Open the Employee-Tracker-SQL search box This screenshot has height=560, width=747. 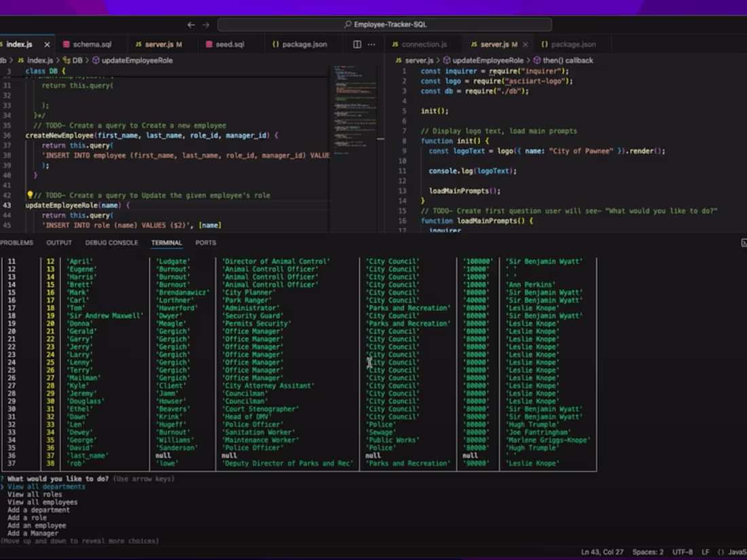[x=385, y=24]
